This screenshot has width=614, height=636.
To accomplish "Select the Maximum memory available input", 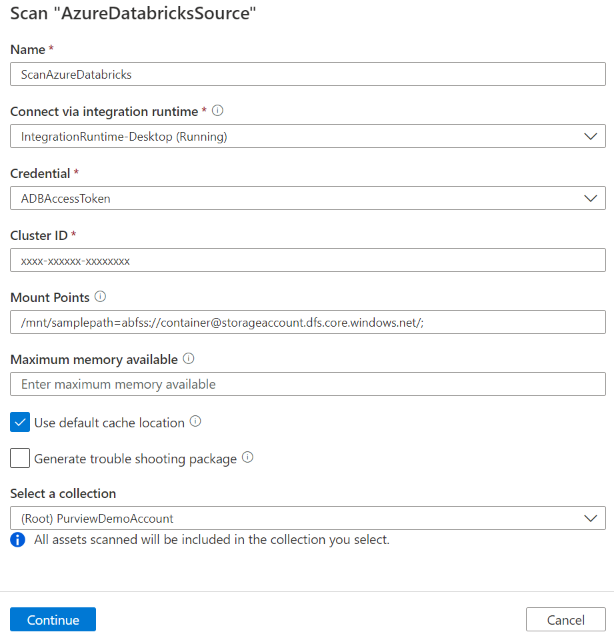I will [x=307, y=384].
